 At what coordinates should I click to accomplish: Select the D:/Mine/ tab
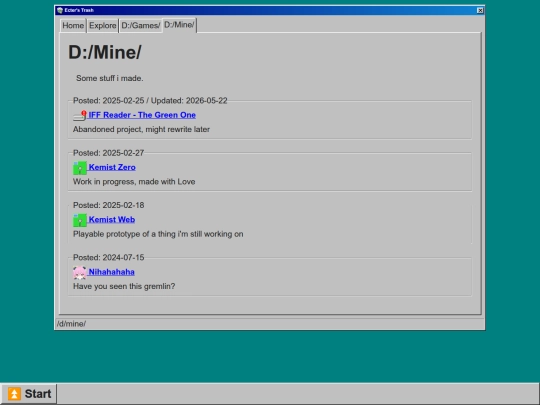click(x=179, y=25)
